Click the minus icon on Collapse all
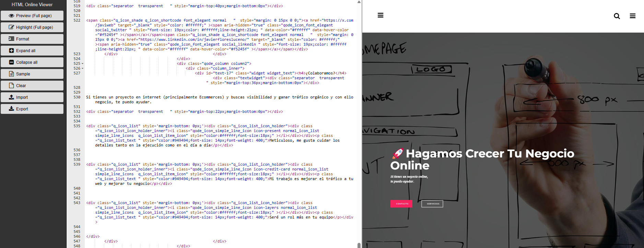644x248 pixels. [x=11, y=62]
